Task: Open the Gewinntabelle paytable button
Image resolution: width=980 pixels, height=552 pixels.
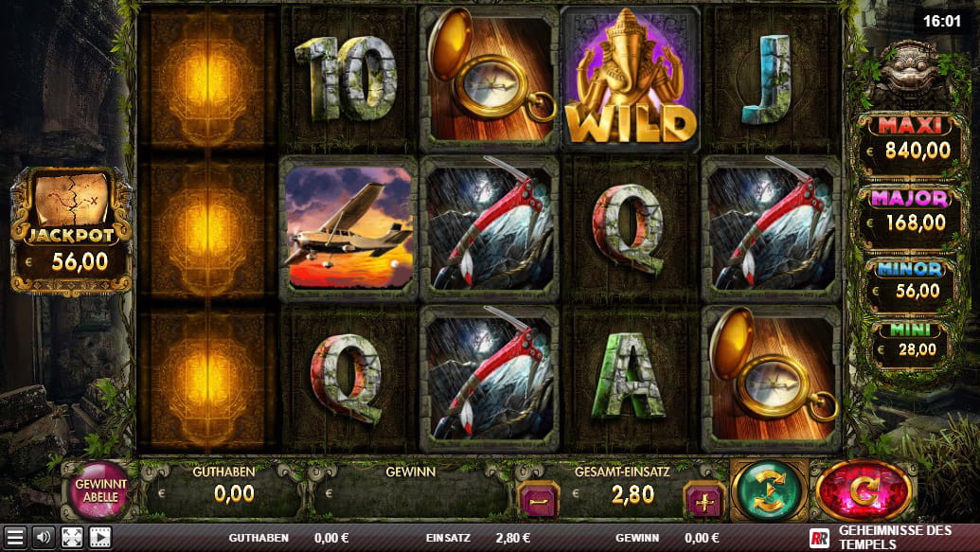Action: [100, 490]
